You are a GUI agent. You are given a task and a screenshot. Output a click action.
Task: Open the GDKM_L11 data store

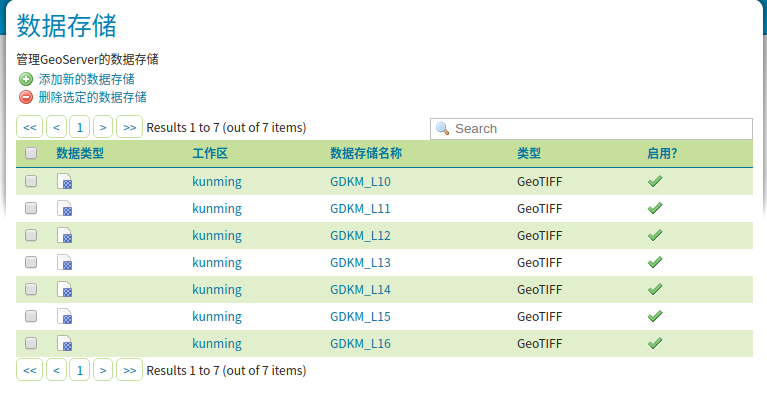click(360, 209)
